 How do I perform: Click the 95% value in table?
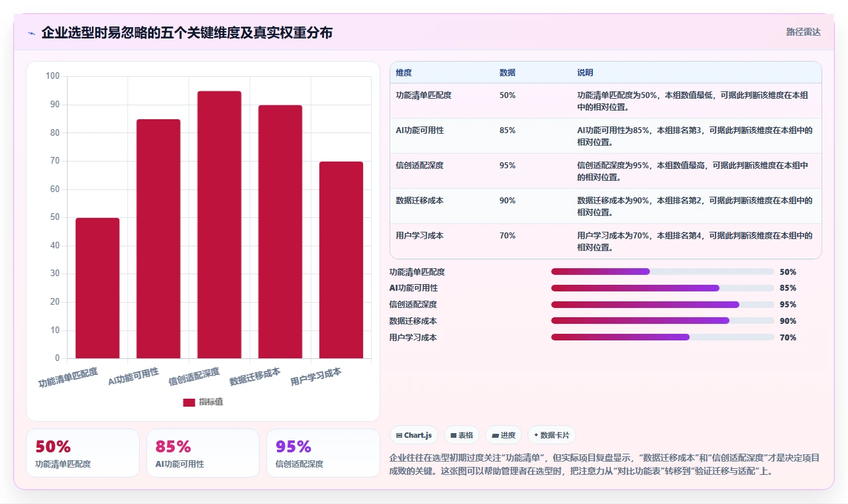tap(507, 166)
